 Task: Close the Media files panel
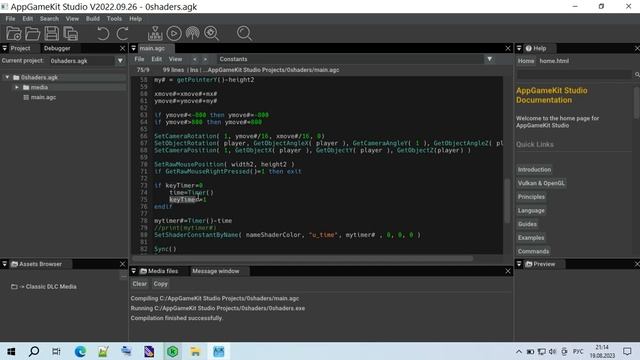click(x=508, y=271)
